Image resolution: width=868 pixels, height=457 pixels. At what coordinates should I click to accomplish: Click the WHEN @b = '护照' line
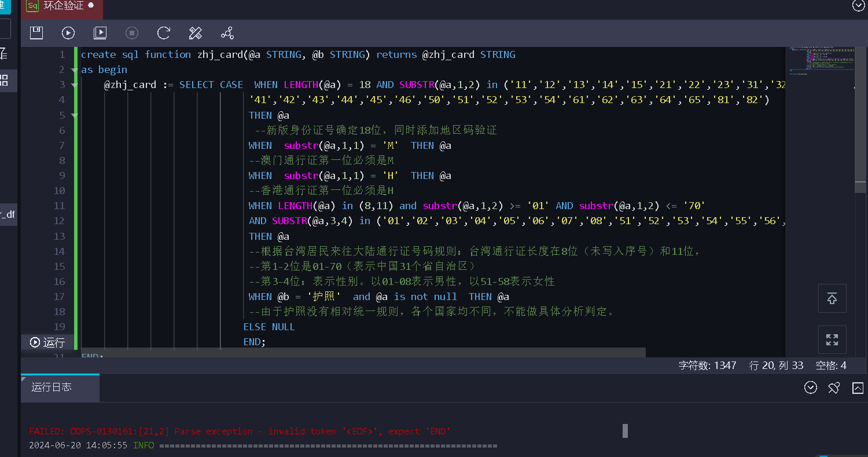click(x=379, y=297)
